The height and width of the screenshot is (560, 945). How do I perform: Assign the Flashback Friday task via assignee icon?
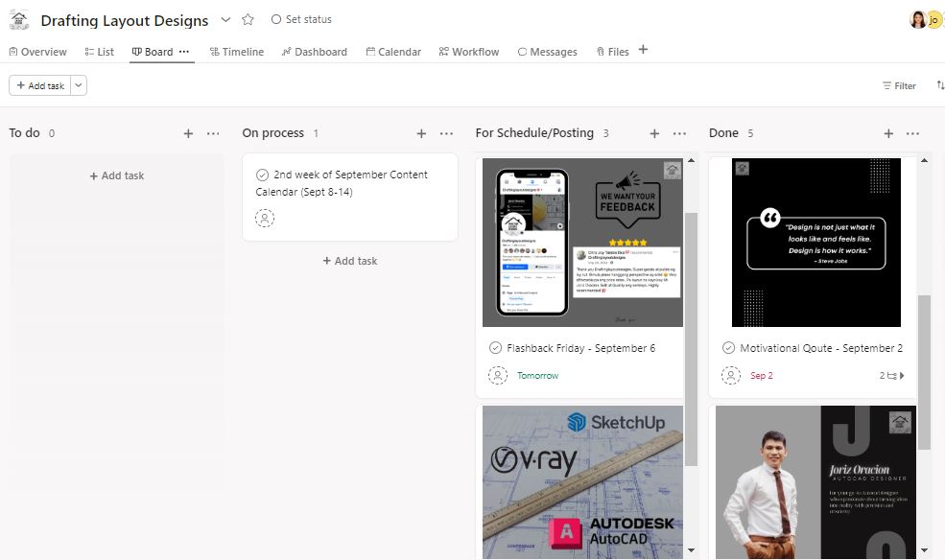[498, 375]
